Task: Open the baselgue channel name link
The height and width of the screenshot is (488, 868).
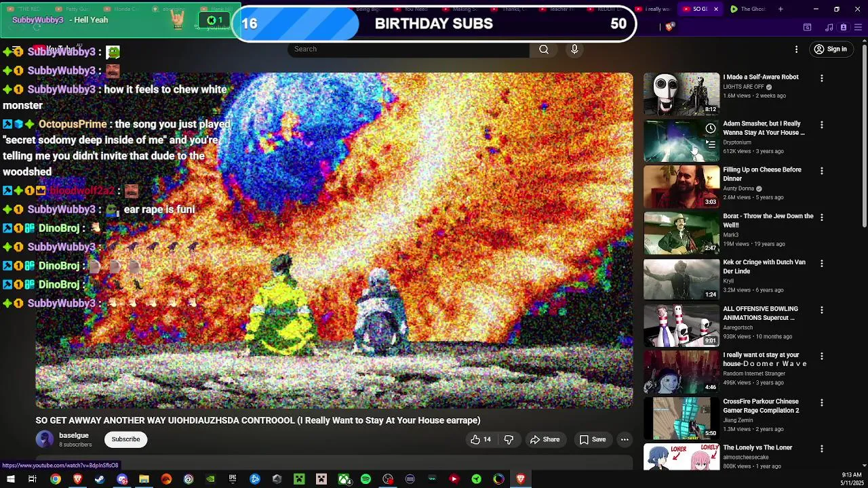Action: pyautogui.click(x=74, y=435)
